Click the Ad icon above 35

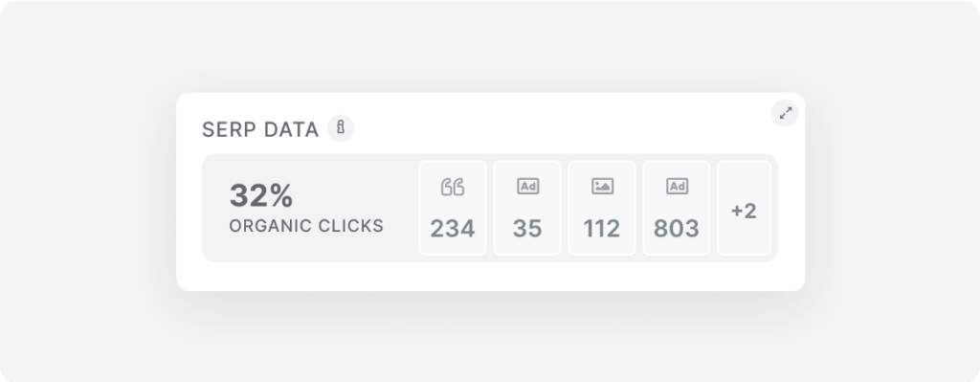tap(527, 187)
